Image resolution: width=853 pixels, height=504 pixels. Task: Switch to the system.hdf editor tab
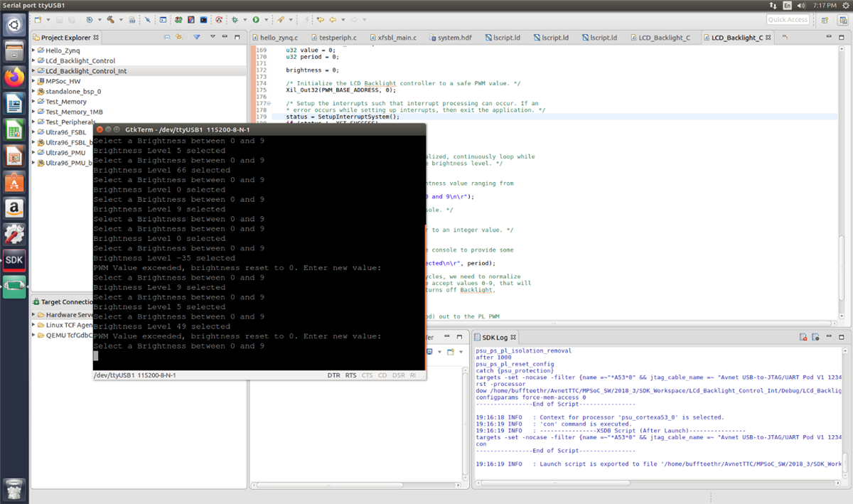click(x=453, y=37)
